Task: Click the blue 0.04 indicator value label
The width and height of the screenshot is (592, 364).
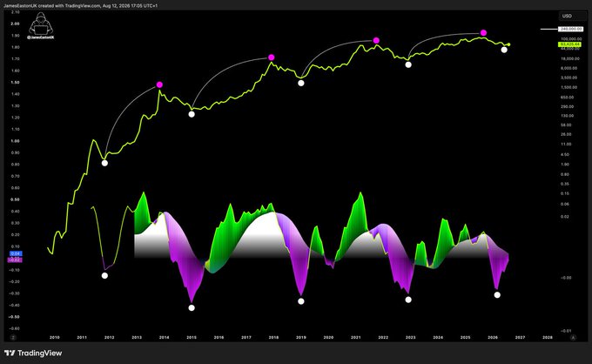Action: pyautogui.click(x=16, y=253)
